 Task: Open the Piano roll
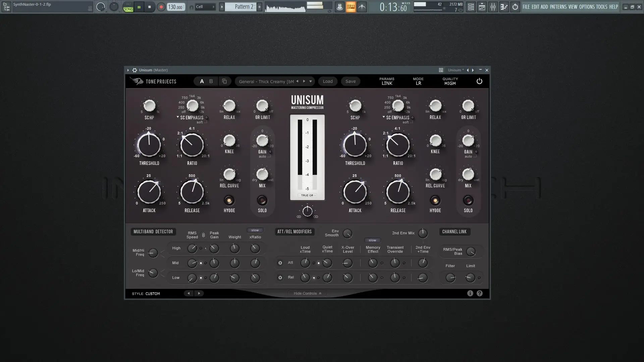[x=504, y=7]
